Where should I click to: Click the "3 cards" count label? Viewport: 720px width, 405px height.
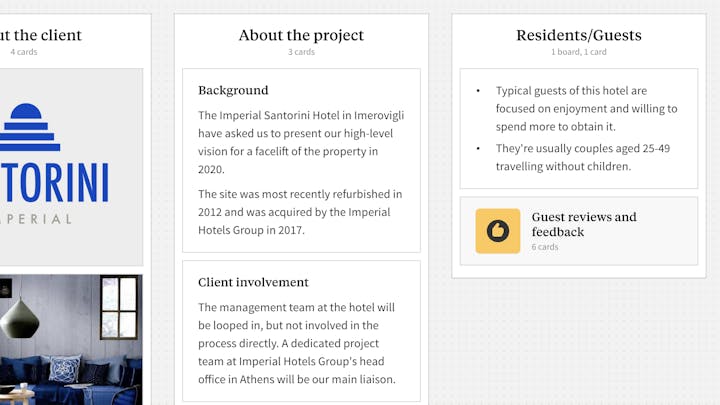coord(301,52)
